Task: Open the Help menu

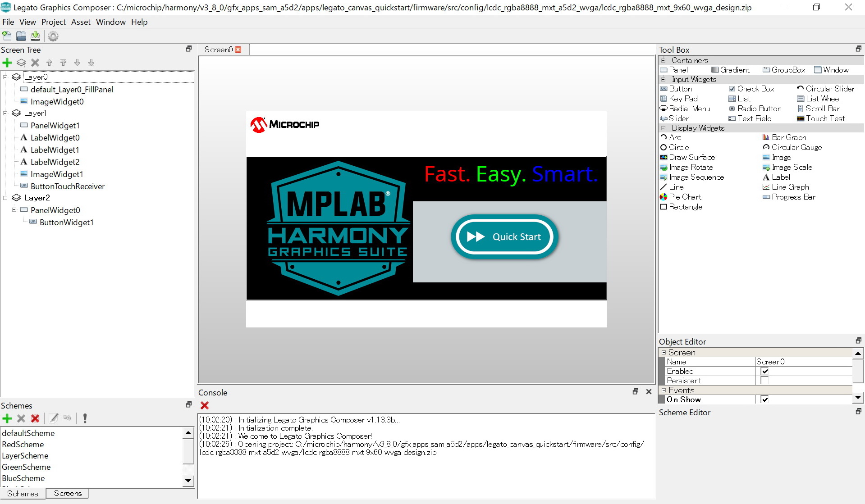Action: click(x=139, y=22)
